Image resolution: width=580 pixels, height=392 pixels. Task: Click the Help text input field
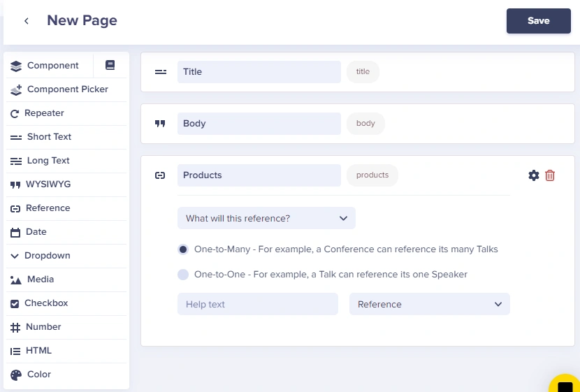258,304
